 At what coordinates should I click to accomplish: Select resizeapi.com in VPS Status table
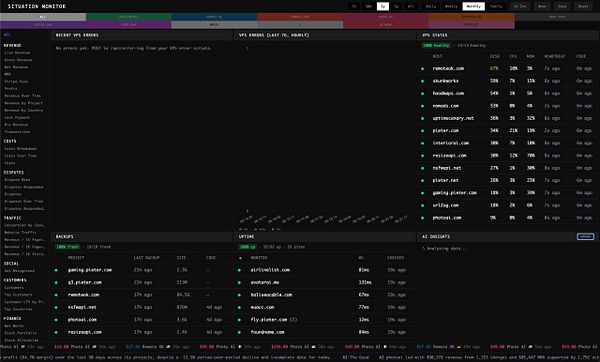(449, 156)
